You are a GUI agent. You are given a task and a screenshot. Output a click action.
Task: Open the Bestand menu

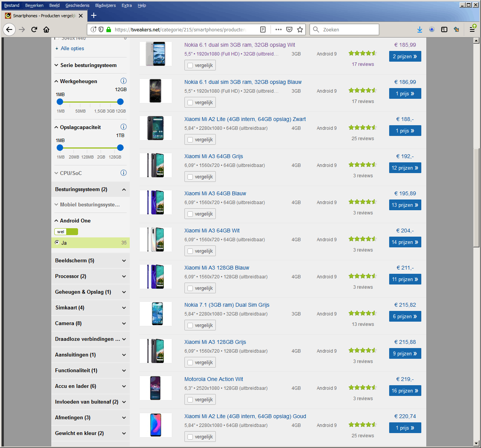[12, 5]
